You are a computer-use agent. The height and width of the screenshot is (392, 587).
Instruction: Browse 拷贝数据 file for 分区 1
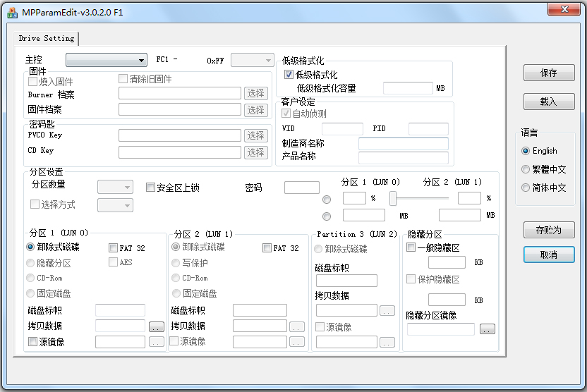(x=157, y=327)
